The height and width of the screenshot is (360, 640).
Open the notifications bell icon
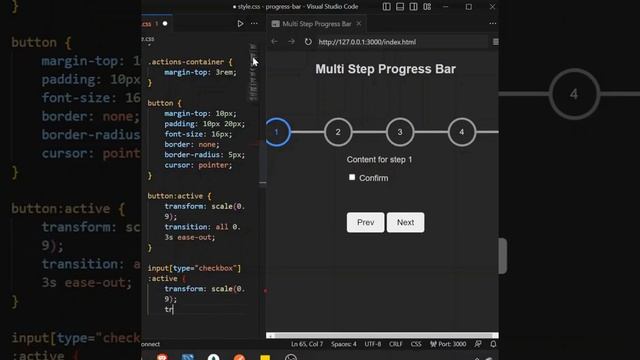tap(493, 344)
